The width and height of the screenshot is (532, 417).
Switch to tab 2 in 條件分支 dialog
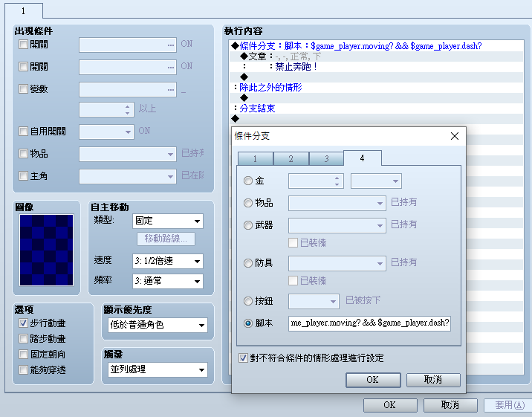click(291, 159)
